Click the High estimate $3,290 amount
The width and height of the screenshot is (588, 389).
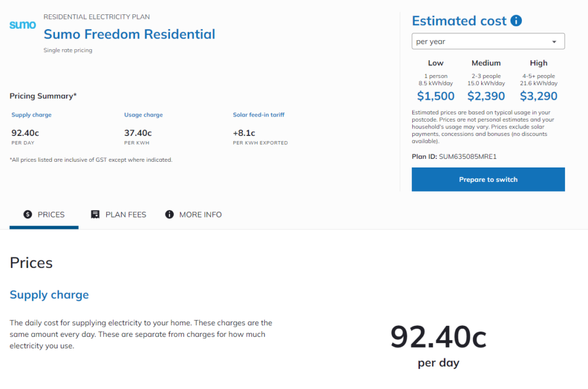(x=539, y=96)
